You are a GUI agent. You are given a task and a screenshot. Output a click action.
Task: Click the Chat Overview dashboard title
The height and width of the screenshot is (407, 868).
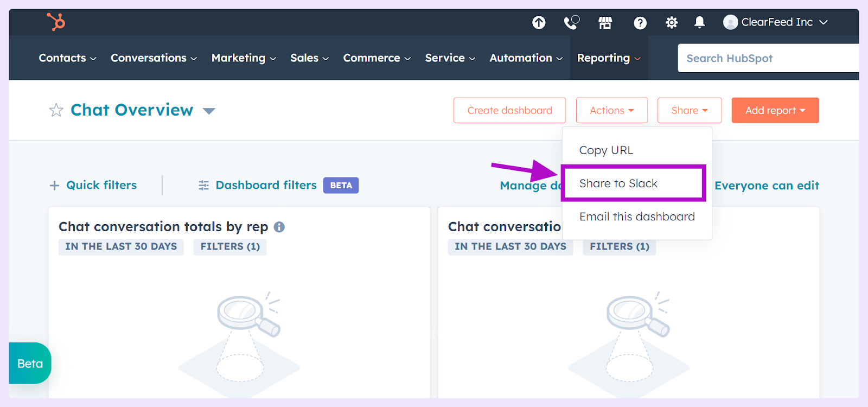pyautogui.click(x=132, y=110)
